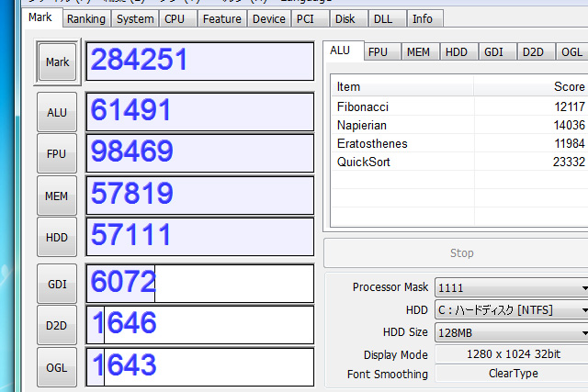Click the Stop button
This screenshot has width=588, height=392.
461,253
